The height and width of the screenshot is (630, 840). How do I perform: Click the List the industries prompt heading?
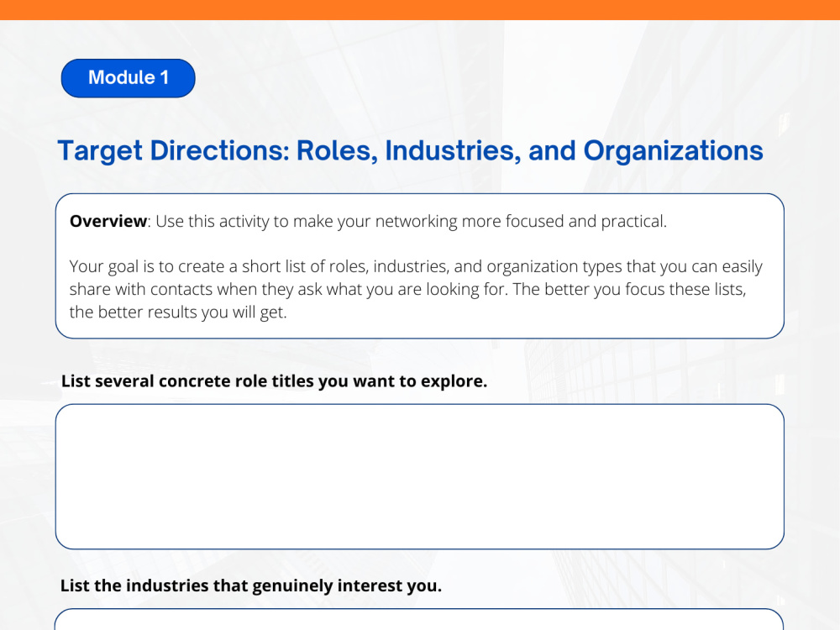tap(250, 585)
